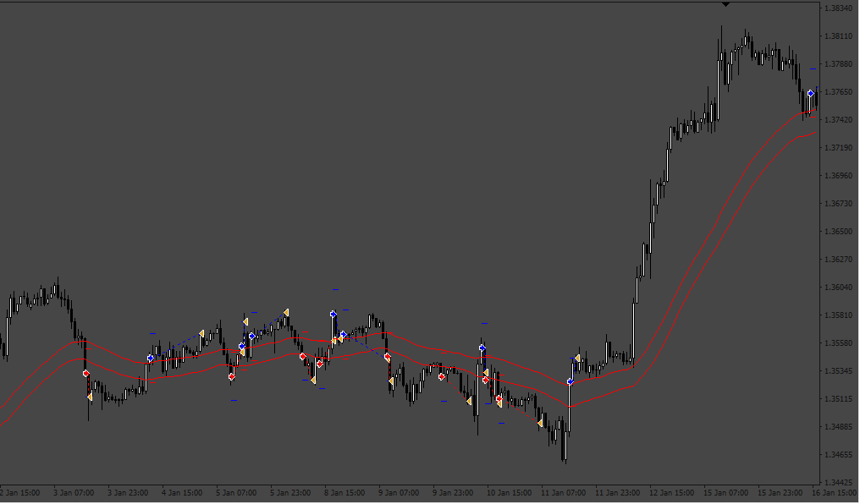860x504 pixels.
Task: Click the 1.35580 price label
Action: (x=837, y=343)
